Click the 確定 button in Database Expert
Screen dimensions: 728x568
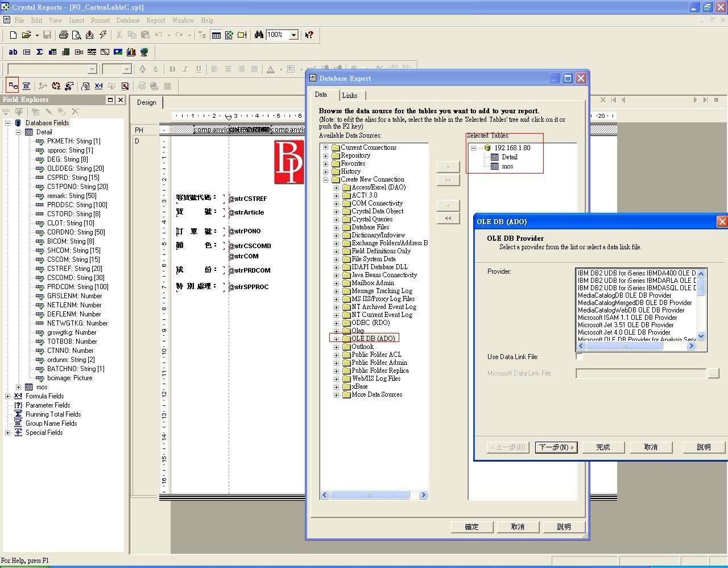(x=472, y=527)
